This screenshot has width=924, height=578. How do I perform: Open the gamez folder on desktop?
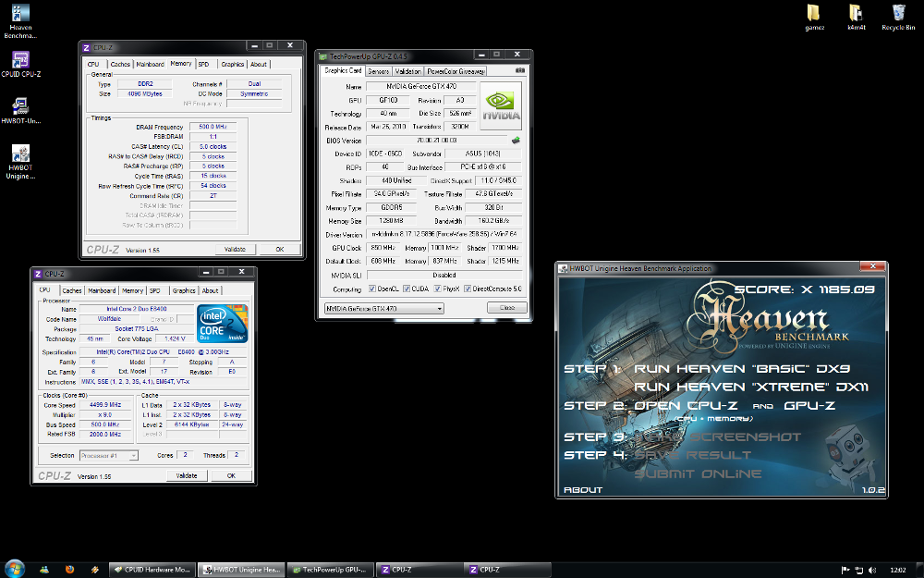(814, 17)
